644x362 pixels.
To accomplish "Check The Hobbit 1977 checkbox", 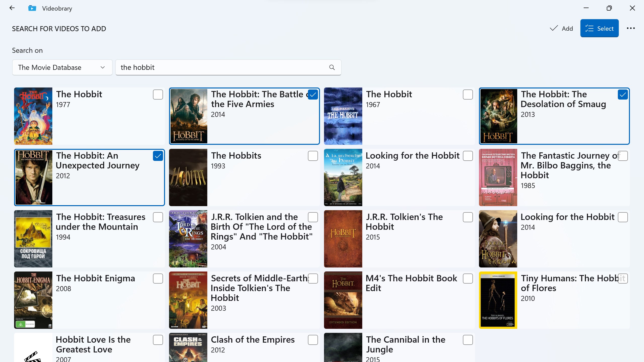I will coord(158,95).
